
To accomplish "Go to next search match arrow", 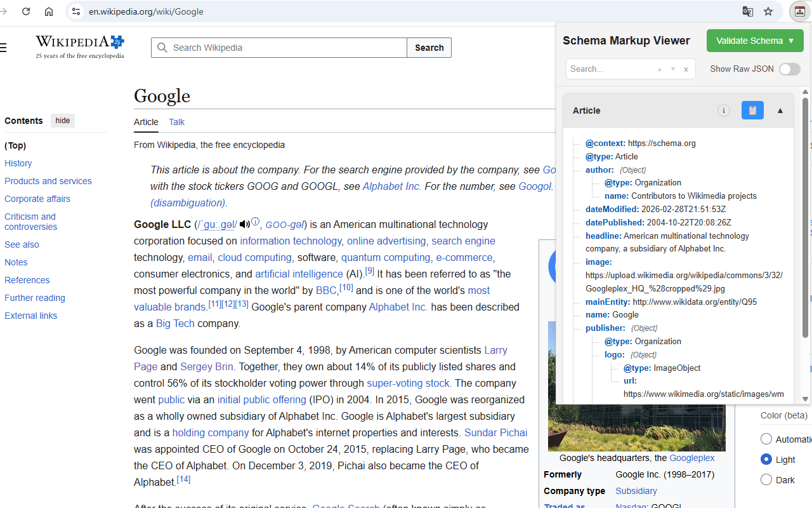I will (x=673, y=69).
